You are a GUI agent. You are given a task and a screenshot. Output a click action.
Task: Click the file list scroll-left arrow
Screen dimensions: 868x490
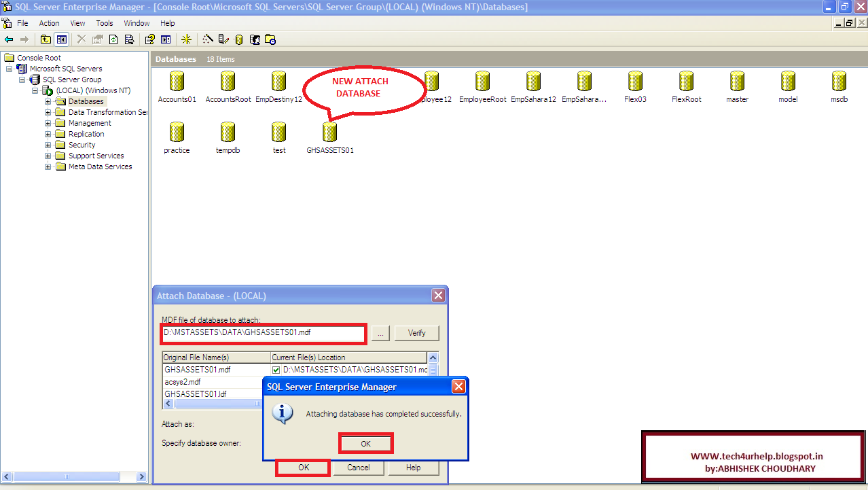pos(169,404)
